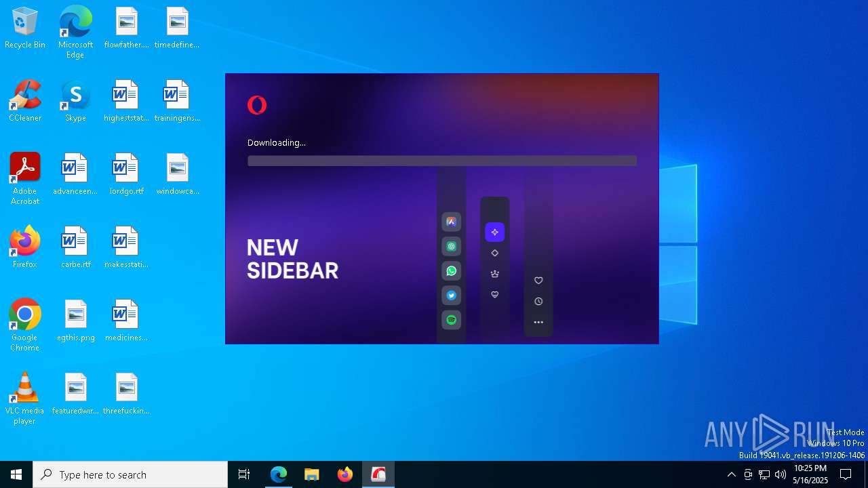Select the timedefine image file on desktop
868x488 pixels.
pos(177,28)
